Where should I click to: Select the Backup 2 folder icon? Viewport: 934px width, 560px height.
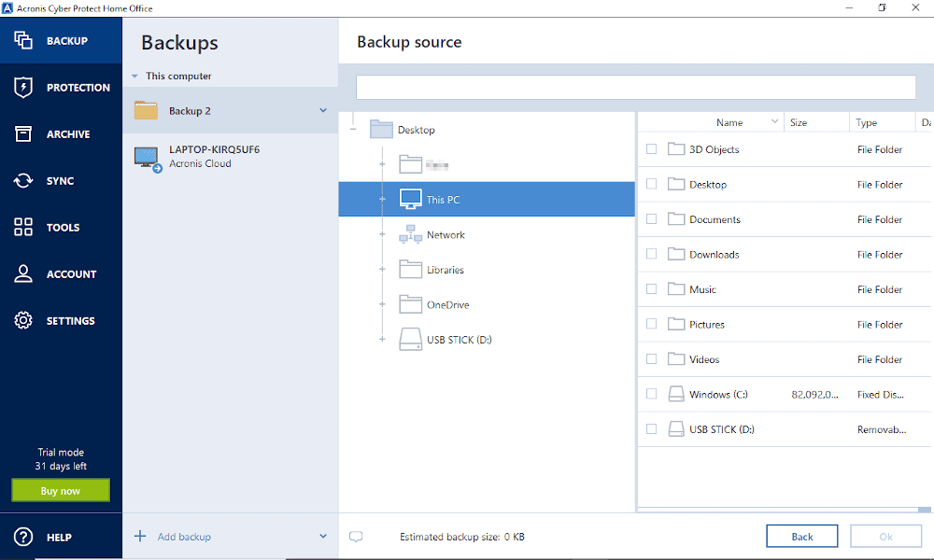[146, 111]
